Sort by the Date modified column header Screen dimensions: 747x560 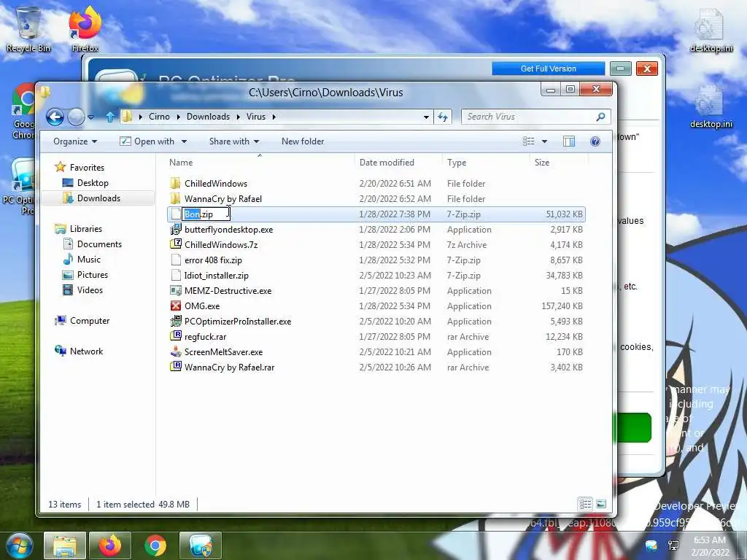coord(398,163)
